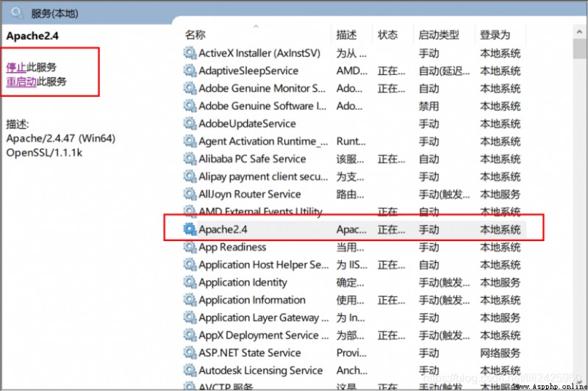The width and height of the screenshot is (588, 391).
Task: Select the ActiveX Installer (AxInstSV) row name
Action: tap(259, 53)
